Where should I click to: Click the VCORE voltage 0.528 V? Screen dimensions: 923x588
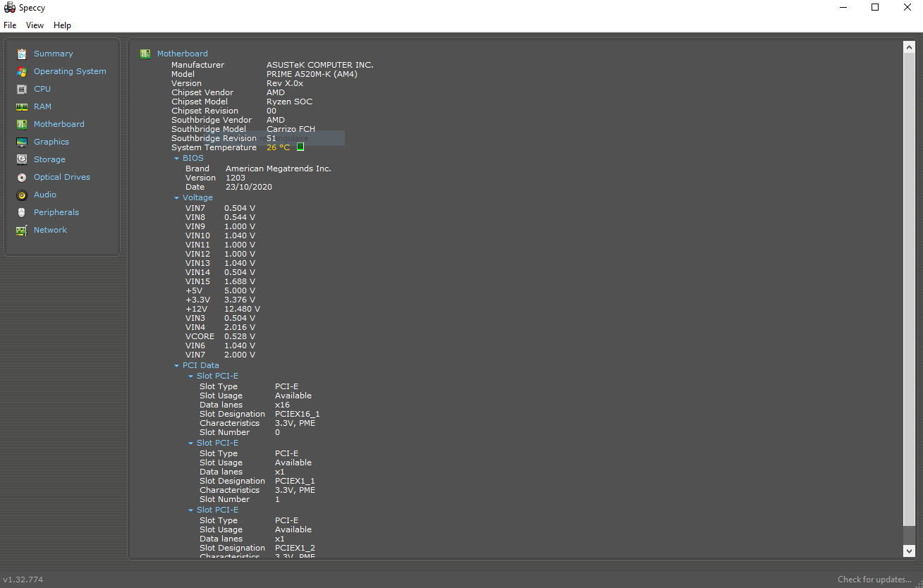click(x=240, y=336)
